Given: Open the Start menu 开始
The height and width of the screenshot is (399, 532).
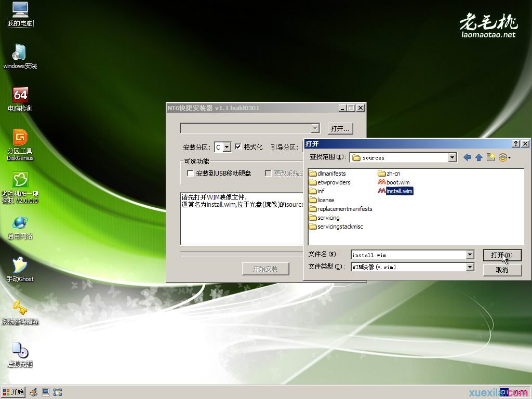Looking at the screenshot, I should point(13,392).
